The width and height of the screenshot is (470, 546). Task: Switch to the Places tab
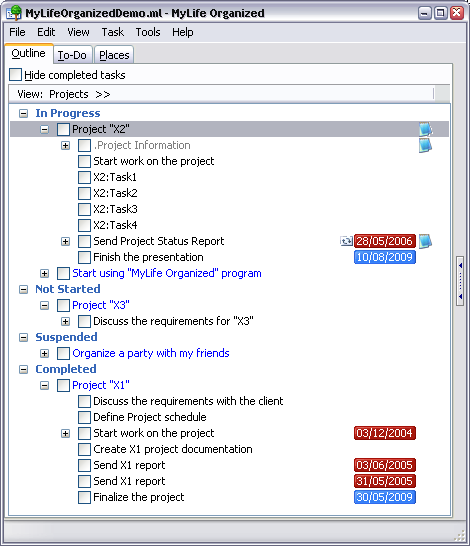[x=114, y=55]
